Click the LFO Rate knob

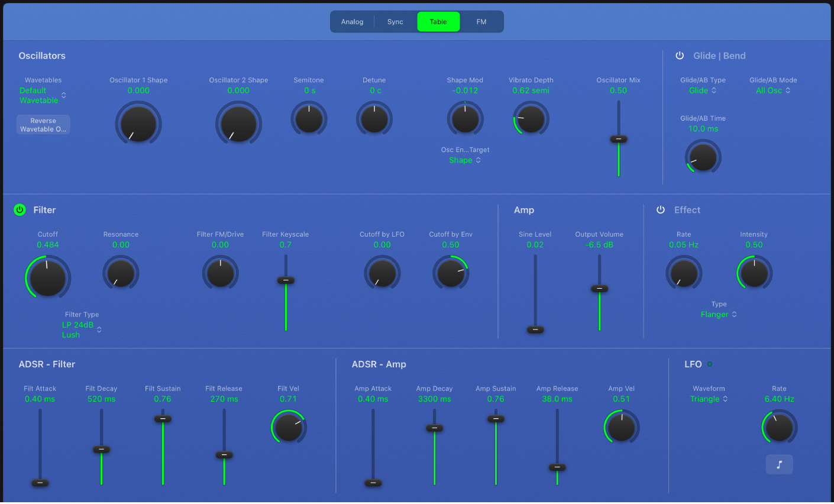pyautogui.click(x=779, y=427)
